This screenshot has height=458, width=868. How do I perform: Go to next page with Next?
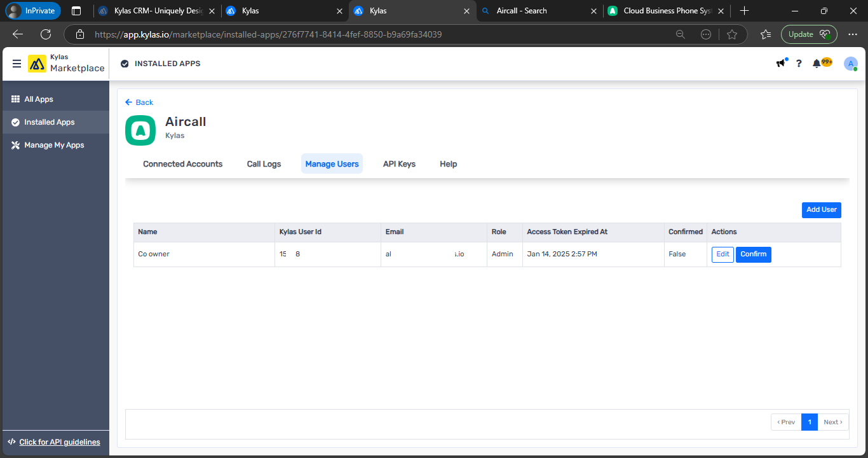coord(833,422)
